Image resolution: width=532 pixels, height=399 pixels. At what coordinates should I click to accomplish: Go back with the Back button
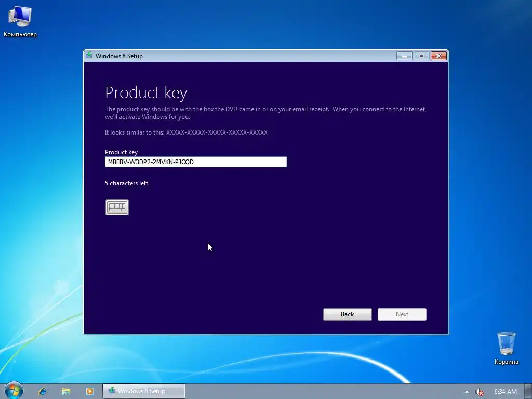[348, 314]
